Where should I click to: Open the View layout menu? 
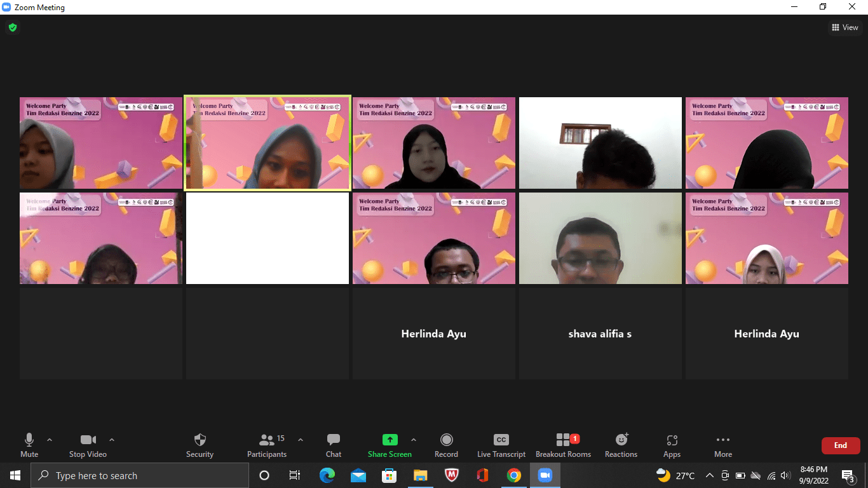pyautogui.click(x=844, y=27)
